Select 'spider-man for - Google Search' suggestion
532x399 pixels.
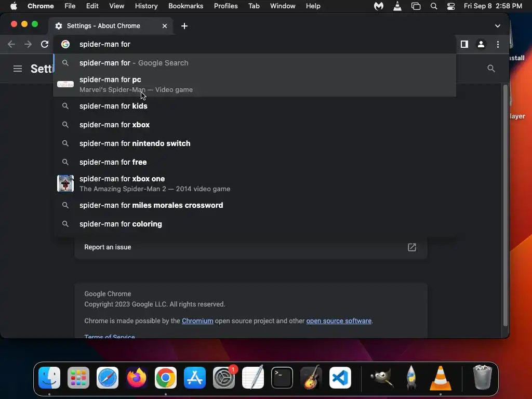pyautogui.click(x=255, y=63)
